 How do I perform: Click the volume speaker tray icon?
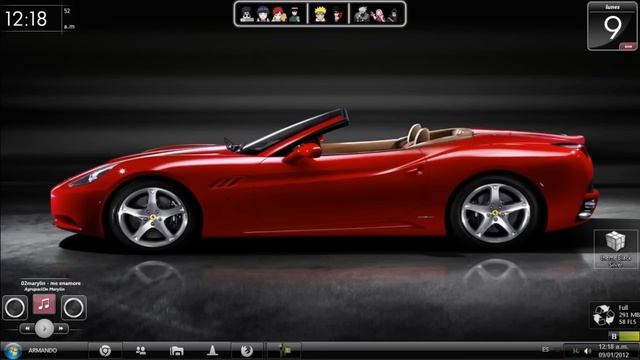pyautogui.click(x=587, y=351)
